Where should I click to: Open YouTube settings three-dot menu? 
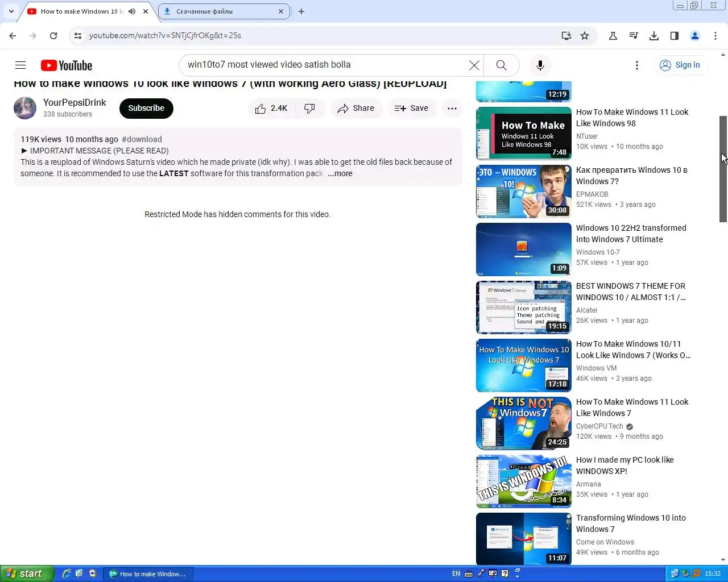click(x=637, y=65)
